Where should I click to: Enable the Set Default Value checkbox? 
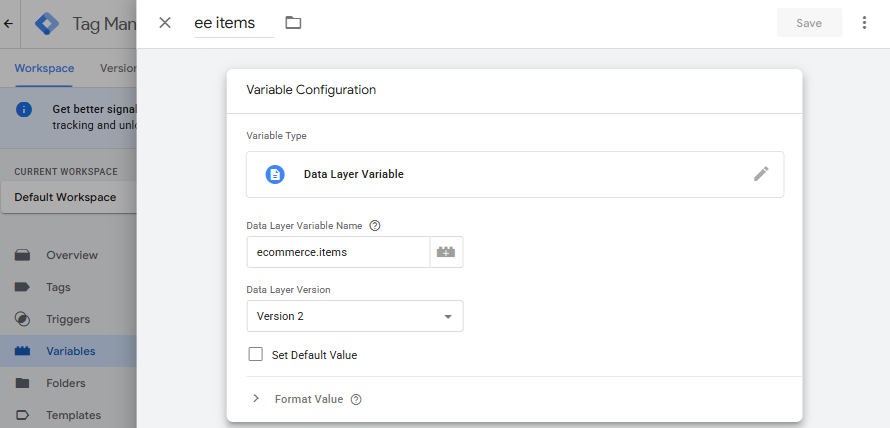click(255, 354)
